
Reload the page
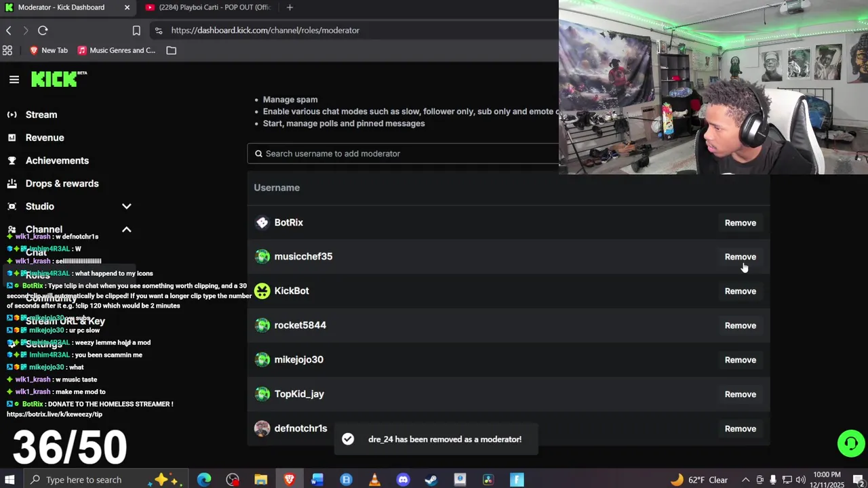point(43,30)
